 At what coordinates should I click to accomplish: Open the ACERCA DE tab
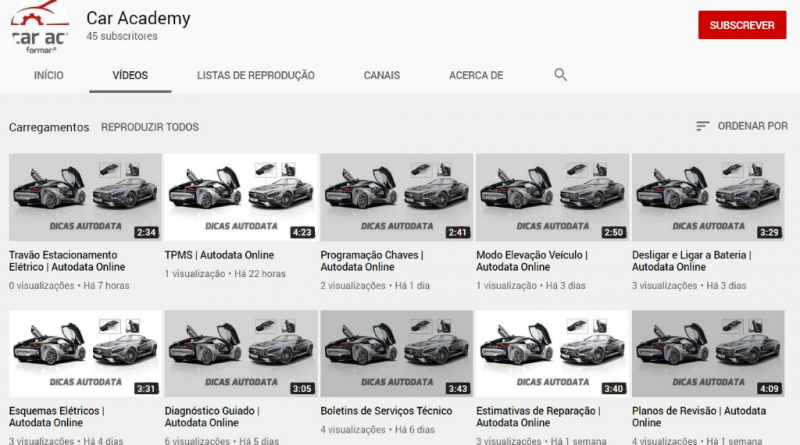click(x=476, y=75)
